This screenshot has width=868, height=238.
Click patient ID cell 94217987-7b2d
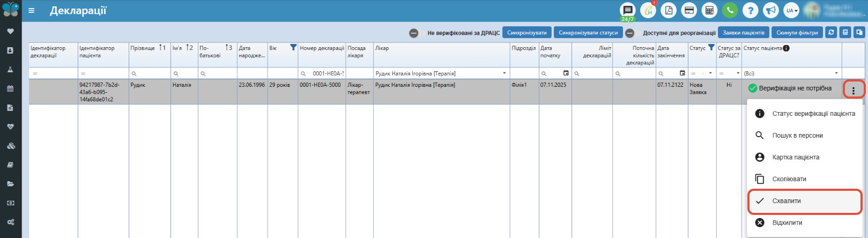(x=103, y=92)
